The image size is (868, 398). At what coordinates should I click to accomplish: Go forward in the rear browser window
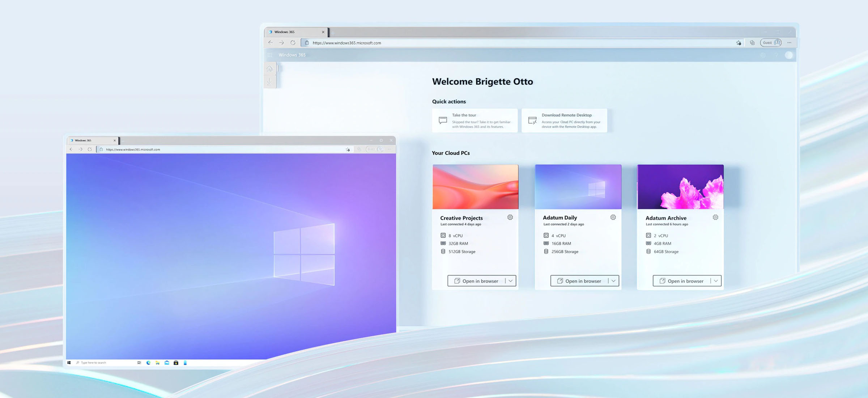click(282, 43)
